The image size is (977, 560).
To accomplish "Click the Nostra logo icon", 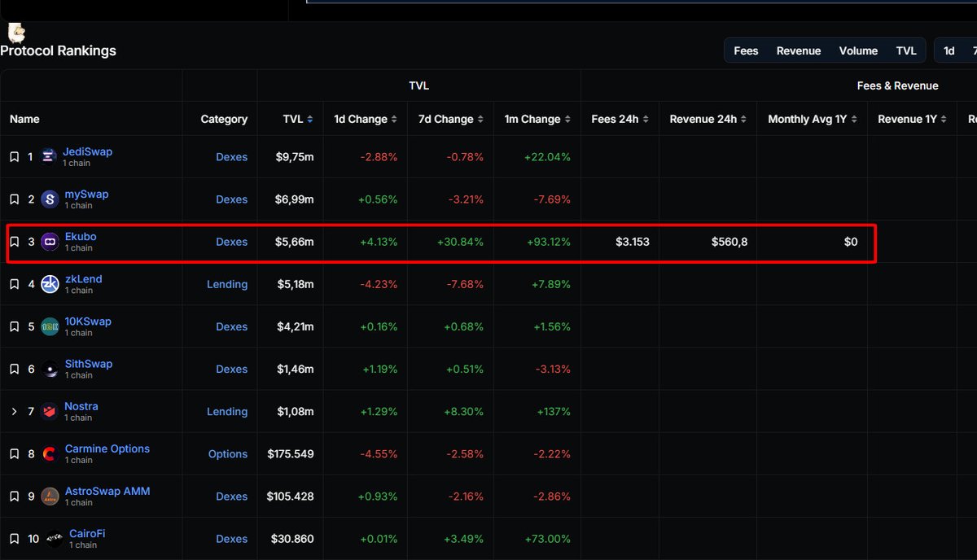I will click(x=50, y=412).
